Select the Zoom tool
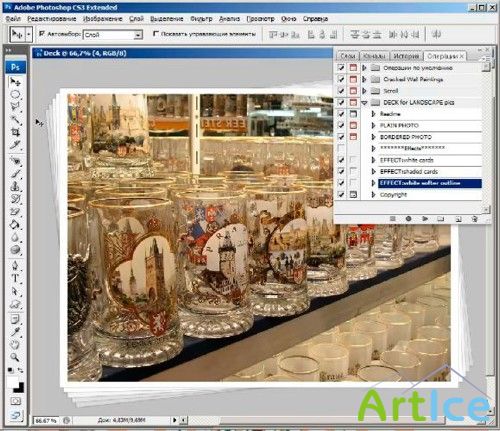The height and width of the screenshot is (431, 500). pyautogui.click(x=15, y=357)
